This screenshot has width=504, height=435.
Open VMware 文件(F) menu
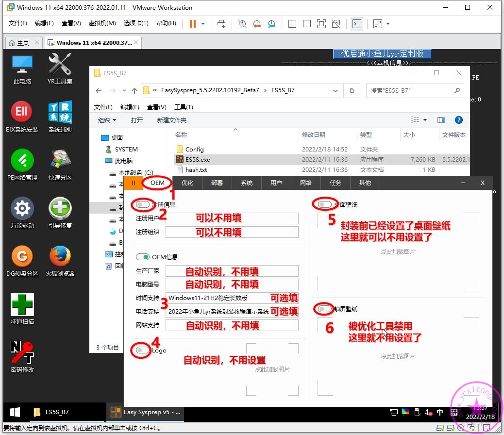pos(17,23)
